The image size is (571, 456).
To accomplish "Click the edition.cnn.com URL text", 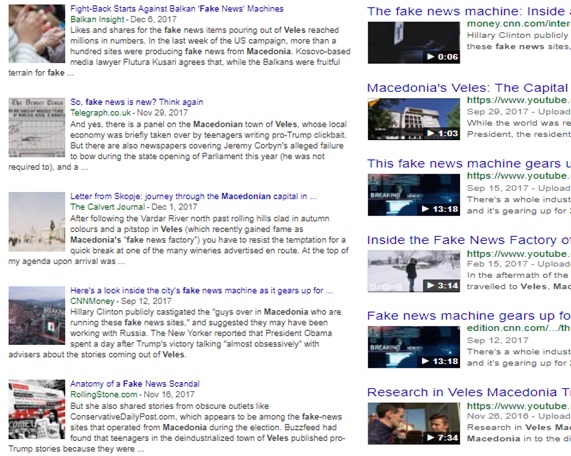I will [x=519, y=328].
